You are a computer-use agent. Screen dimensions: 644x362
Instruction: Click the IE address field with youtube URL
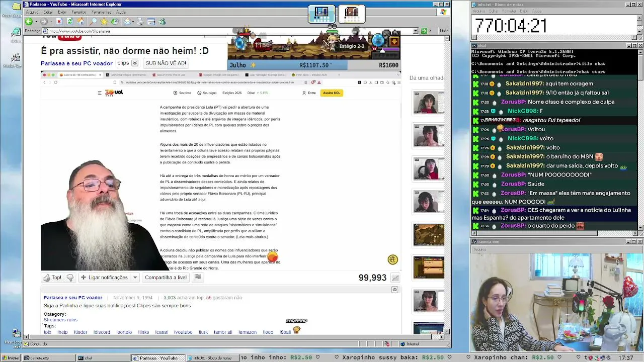(226, 31)
